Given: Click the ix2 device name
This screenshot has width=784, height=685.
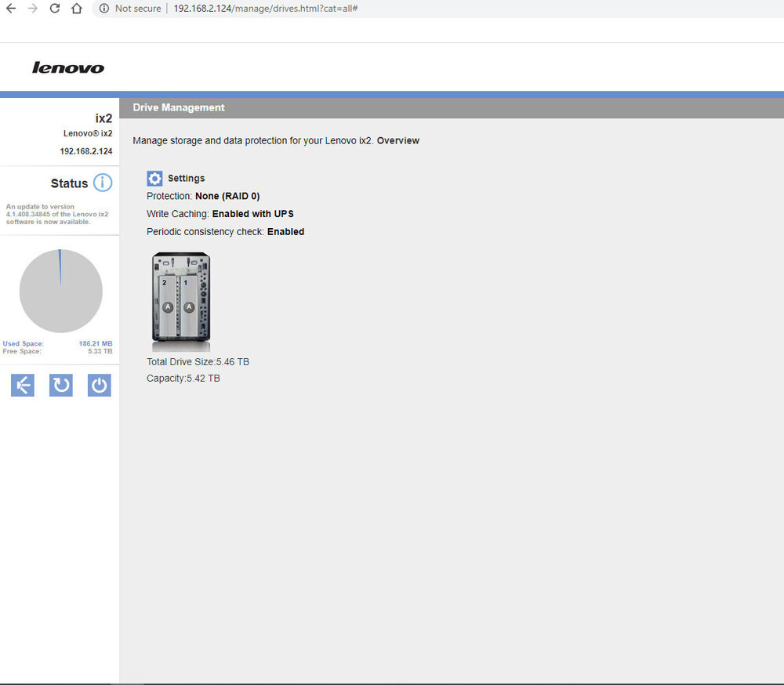Looking at the screenshot, I should pyautogui.click(x=103, y=118).
